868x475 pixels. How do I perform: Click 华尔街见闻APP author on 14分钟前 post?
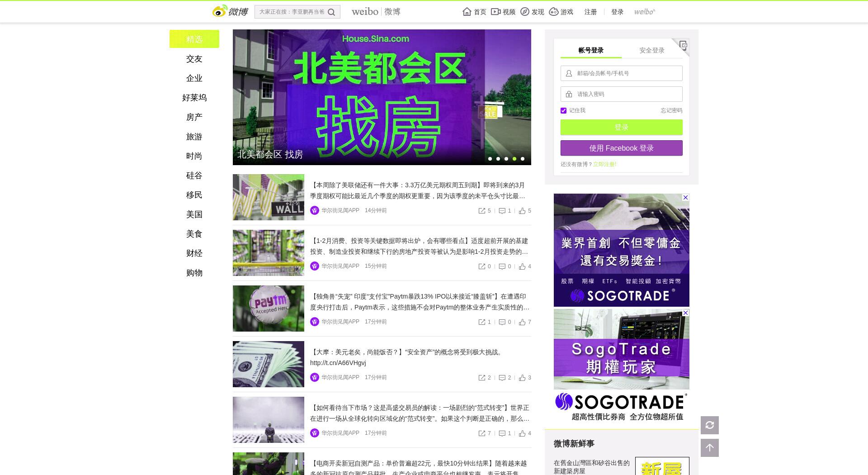(340, 210)
